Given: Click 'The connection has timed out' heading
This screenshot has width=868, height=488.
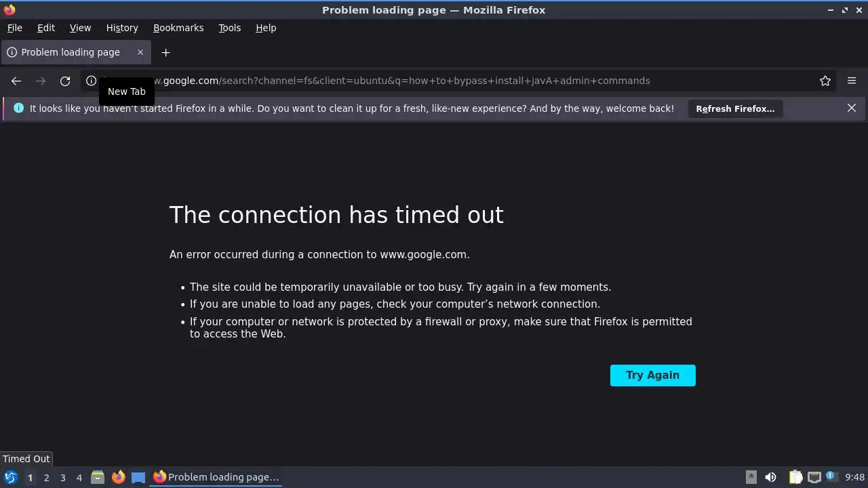Looking at the screenshot, I should [x=336, y=215].
